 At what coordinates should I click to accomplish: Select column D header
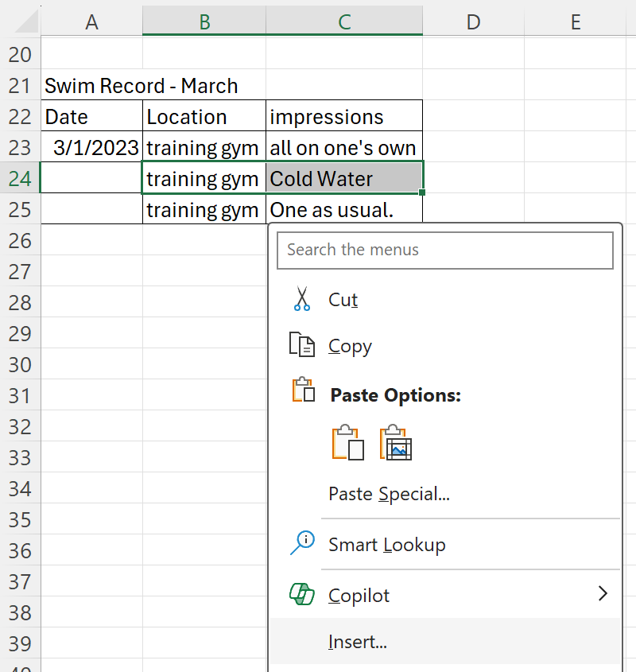(473, 21)
